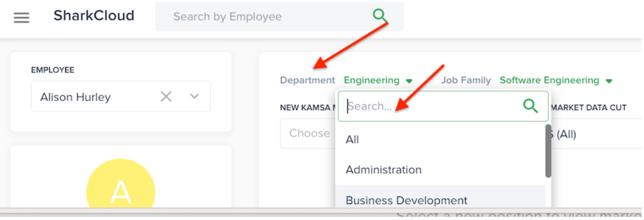This screenshot has height=220, width=644.
Task: Open the hamburger navigation menu
Action: tap(21, 18)
